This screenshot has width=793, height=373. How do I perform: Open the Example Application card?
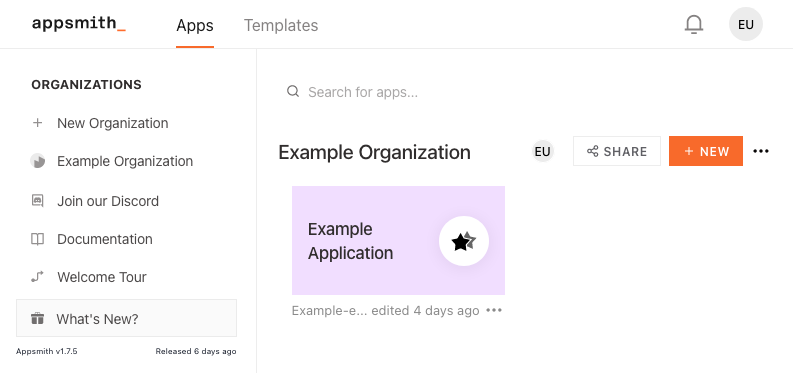point(398,241)
